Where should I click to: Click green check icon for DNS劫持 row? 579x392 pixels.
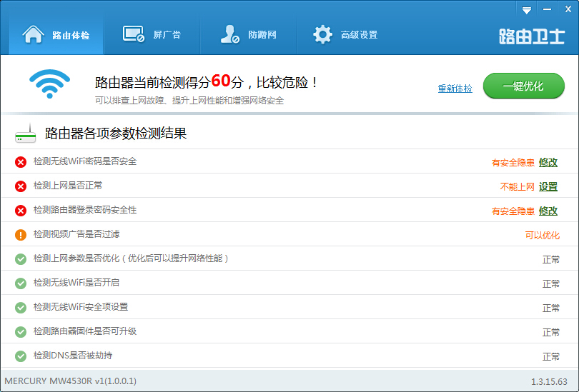[x=21, y=356]
